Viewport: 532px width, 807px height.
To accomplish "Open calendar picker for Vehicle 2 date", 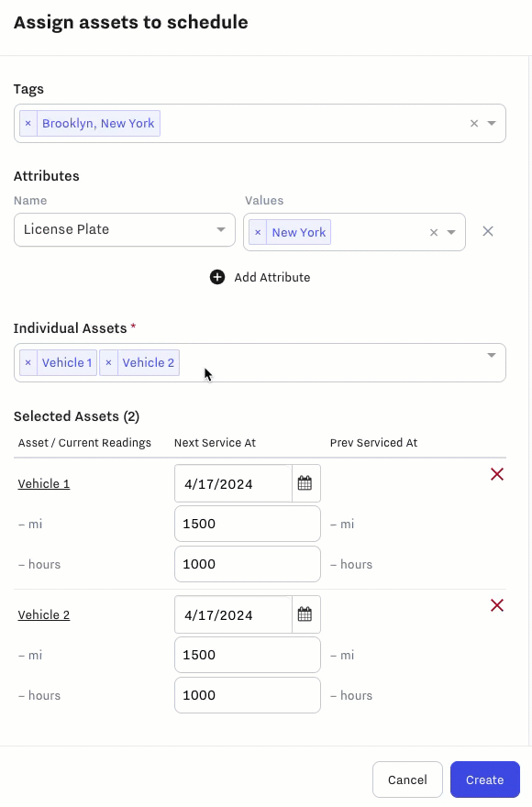I will point(305,614).
